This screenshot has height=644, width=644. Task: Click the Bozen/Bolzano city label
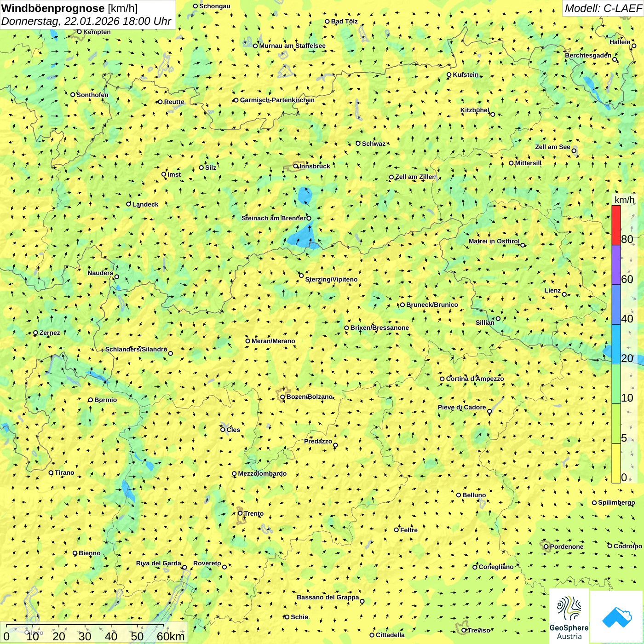click(310, 397)
